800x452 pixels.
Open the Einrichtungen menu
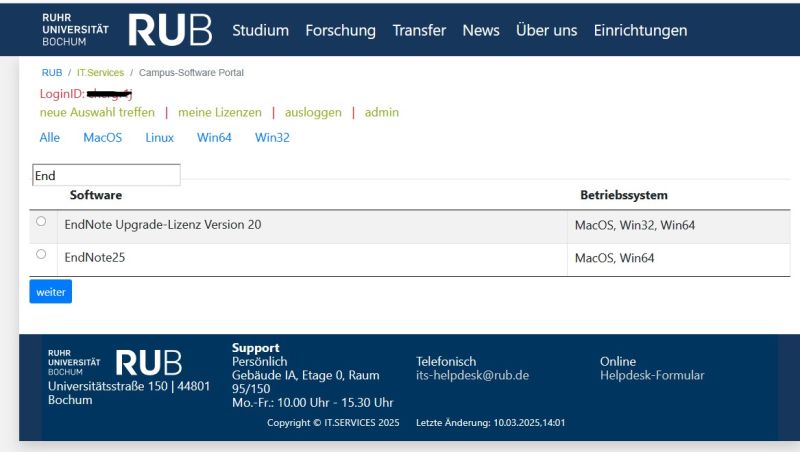tap(640, 30)
